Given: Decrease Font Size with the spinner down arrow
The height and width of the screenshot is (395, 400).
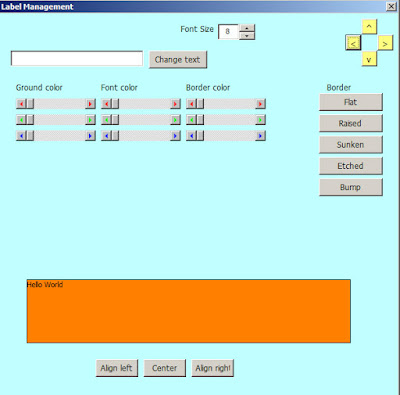Looking at the screenshot, I should (x=247, y=36).
